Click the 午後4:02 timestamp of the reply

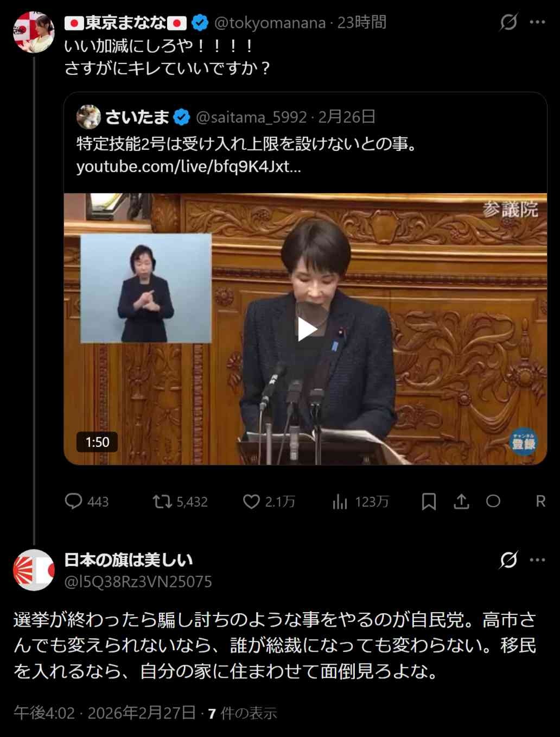pos(44,713)
